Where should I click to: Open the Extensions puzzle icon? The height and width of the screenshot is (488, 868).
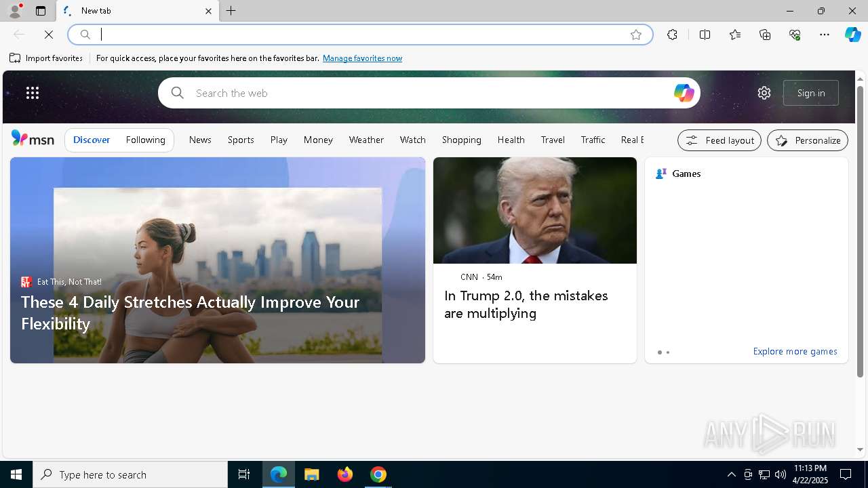click(x=672, y=35)
